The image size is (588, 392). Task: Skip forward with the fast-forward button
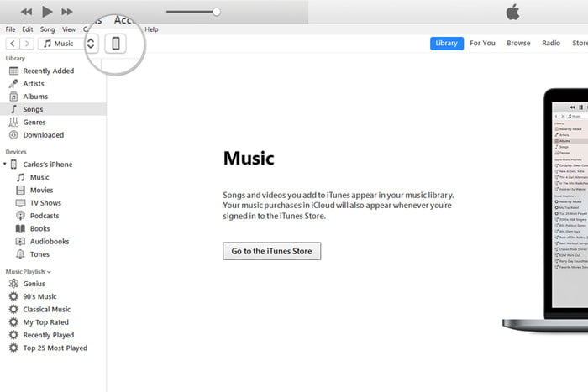pos(67,12)
